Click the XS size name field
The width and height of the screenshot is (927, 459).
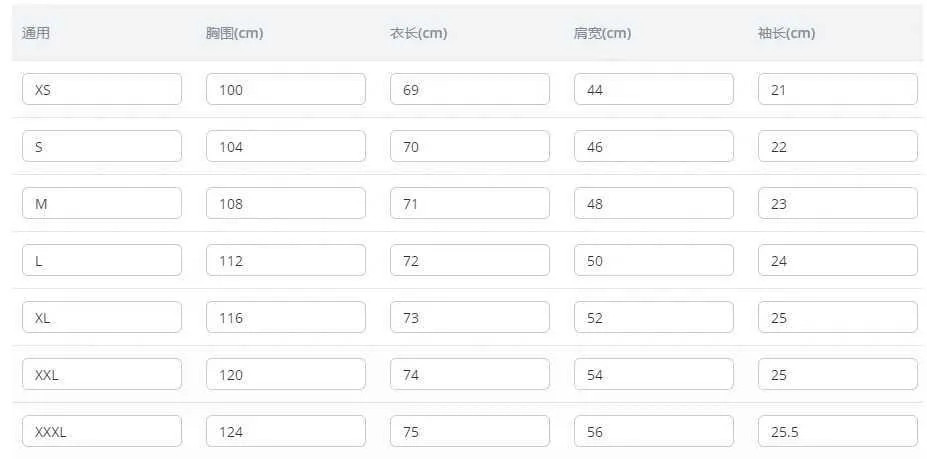coord(102,89)
